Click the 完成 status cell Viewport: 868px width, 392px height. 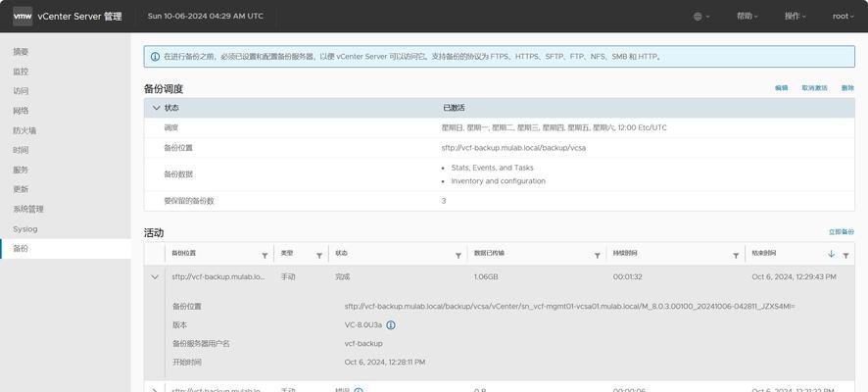342,276
